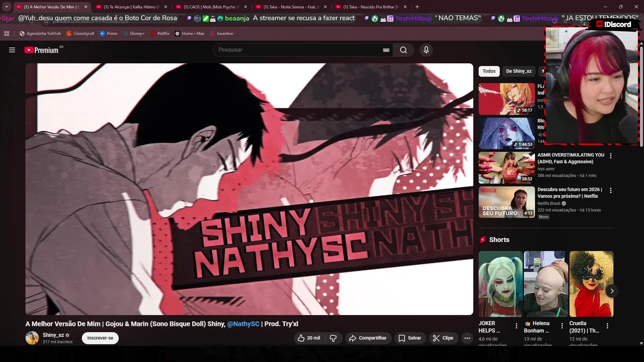This screenshot has width=644, height=362.
Task: Open the 58:17 blonde anime video thumbnail
Action: pyautogui.click(x=507, y=99)
